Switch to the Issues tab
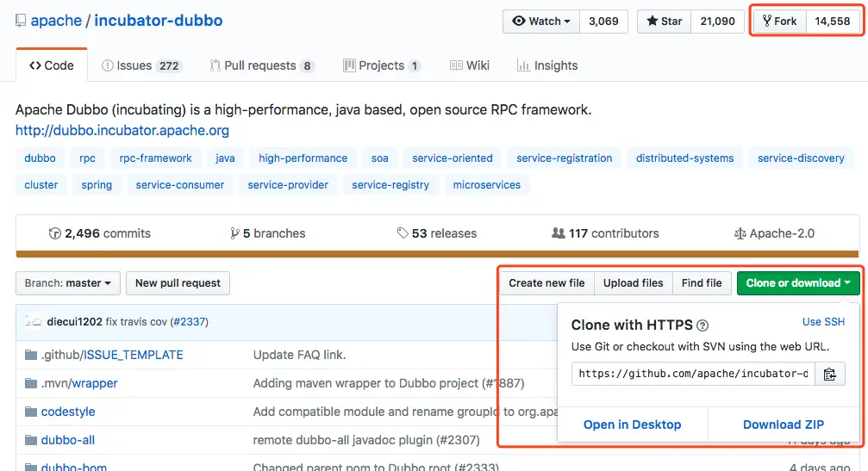 (140, 65)
